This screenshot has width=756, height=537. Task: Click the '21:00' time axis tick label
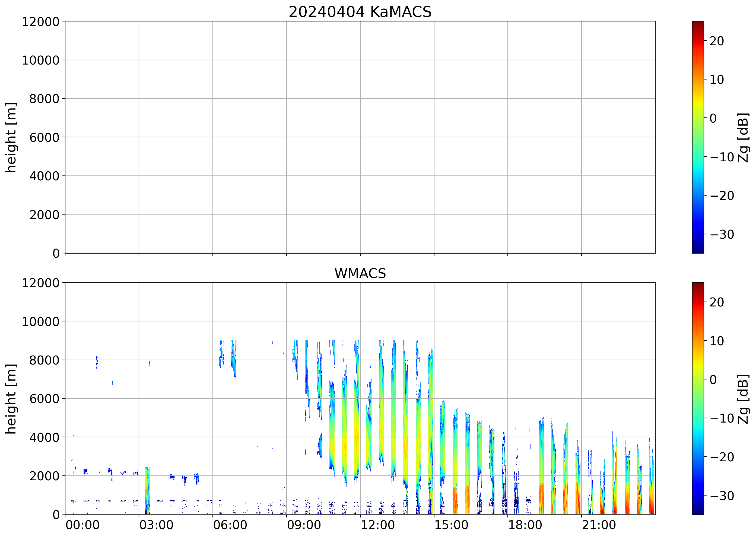click(x=599, y=525)
